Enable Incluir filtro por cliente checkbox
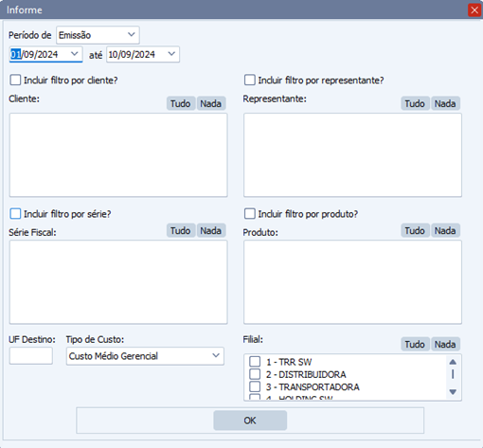Viewport: 483px width, 448px height. (15, 81)
